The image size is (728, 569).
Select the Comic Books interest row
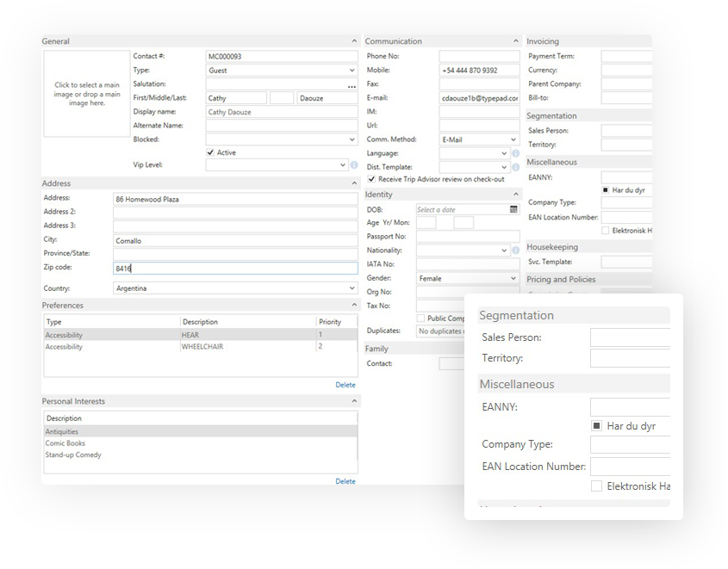[x=201, y=442]
